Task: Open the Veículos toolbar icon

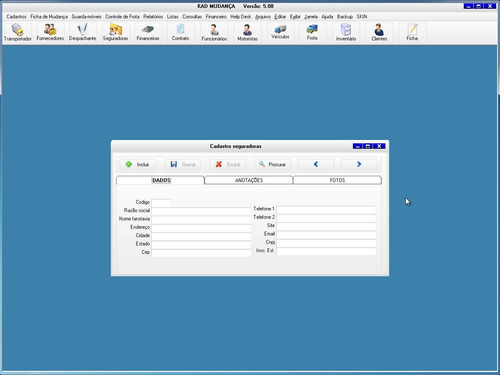Action: [280, 32]
